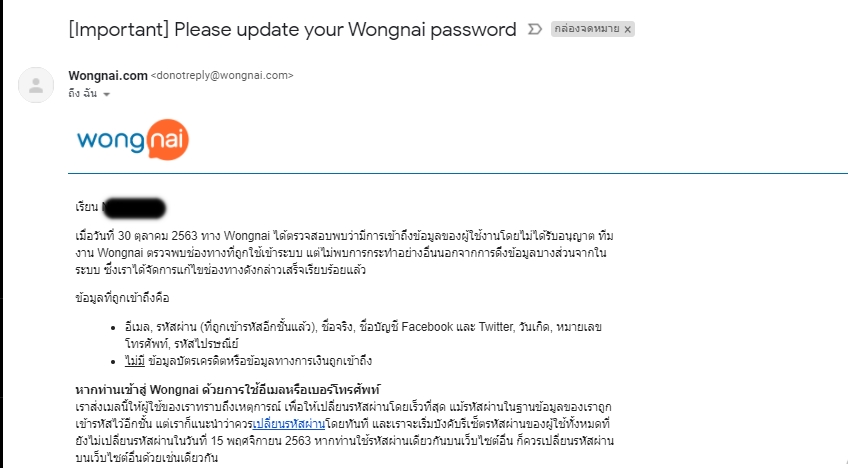848x468 pixels.
Task: Expand recipient details arrow next to ถึง ฉัน
Action: 107,94
